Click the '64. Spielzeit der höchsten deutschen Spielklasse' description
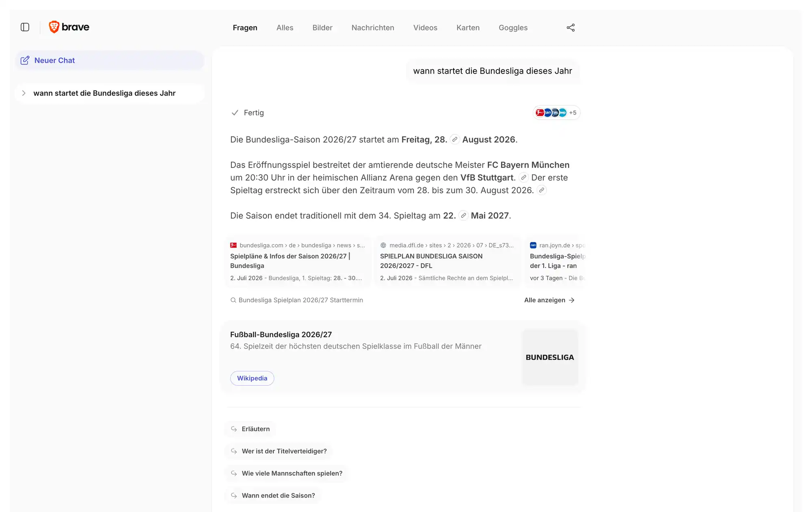 (356, 347)
